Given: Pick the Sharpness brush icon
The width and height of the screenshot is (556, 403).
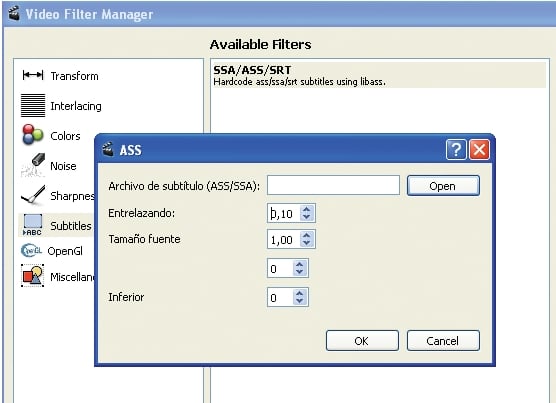Looking at the screenshot, I should click(33, 195).
